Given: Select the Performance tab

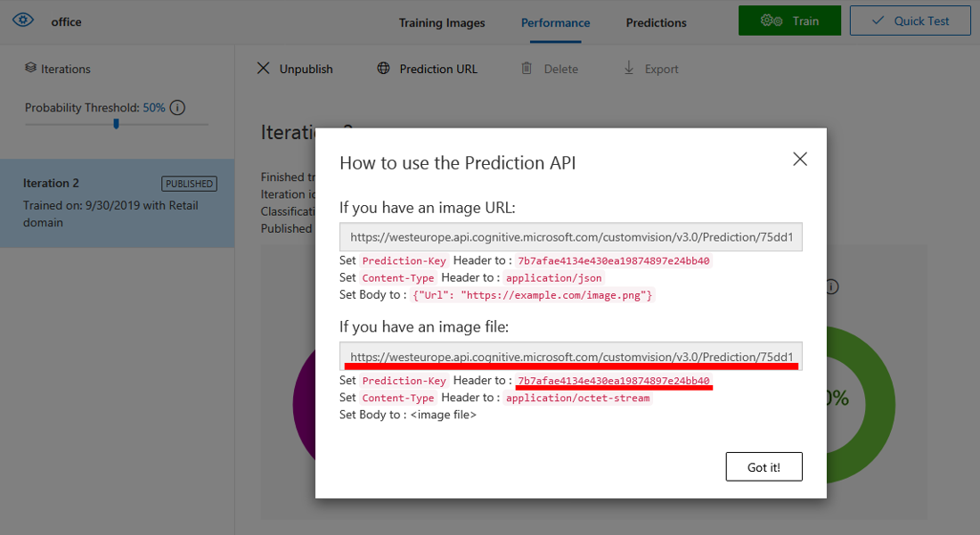Looking at the screenshot, I should pos(555,22).
